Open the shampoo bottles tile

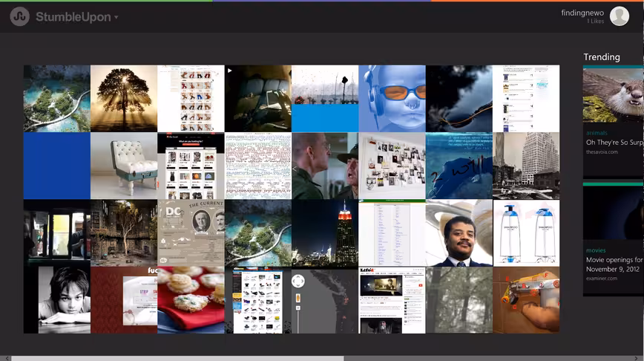(526, 233)
